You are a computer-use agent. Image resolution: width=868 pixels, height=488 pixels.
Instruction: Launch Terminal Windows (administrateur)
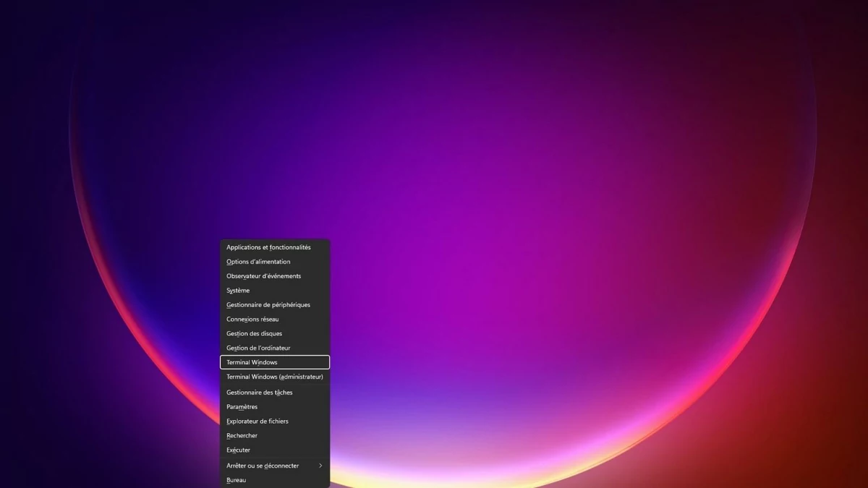coord(275,377)
